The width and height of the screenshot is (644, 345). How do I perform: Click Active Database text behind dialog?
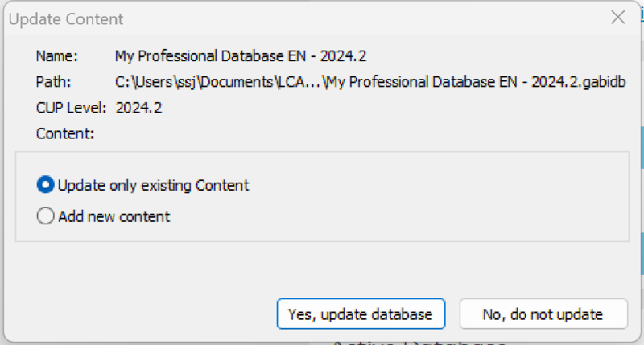coord(419,341)
